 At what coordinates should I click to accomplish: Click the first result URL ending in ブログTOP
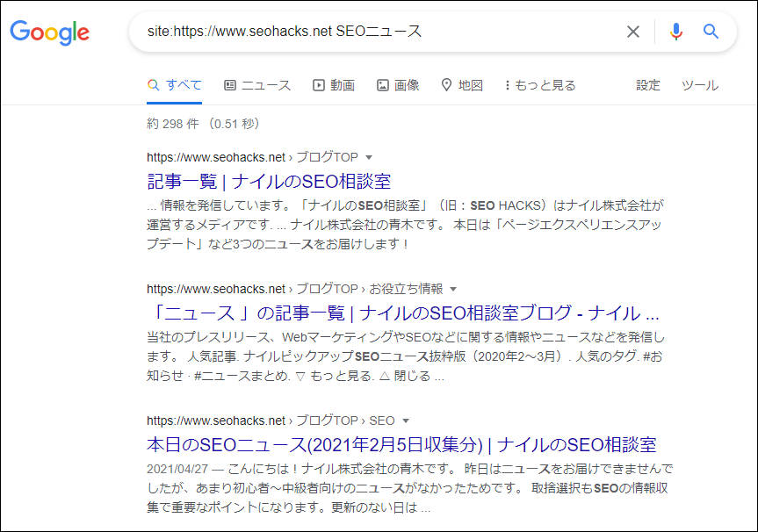[x=252, y=157]
